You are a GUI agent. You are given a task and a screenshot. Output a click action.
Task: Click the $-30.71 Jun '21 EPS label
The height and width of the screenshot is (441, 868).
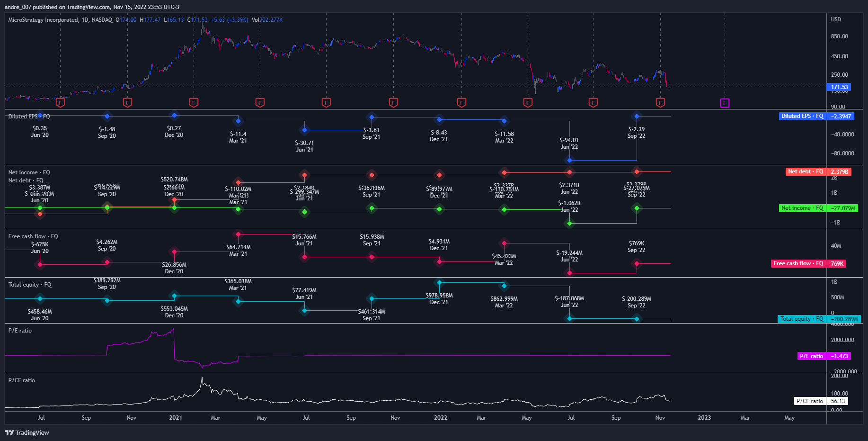click(x=304, y=146)
